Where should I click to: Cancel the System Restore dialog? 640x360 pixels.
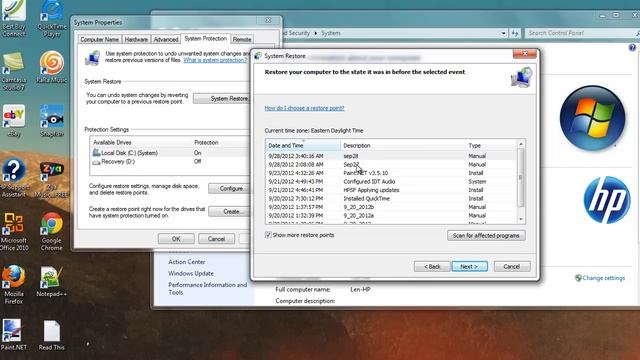(x=512, y=266)
